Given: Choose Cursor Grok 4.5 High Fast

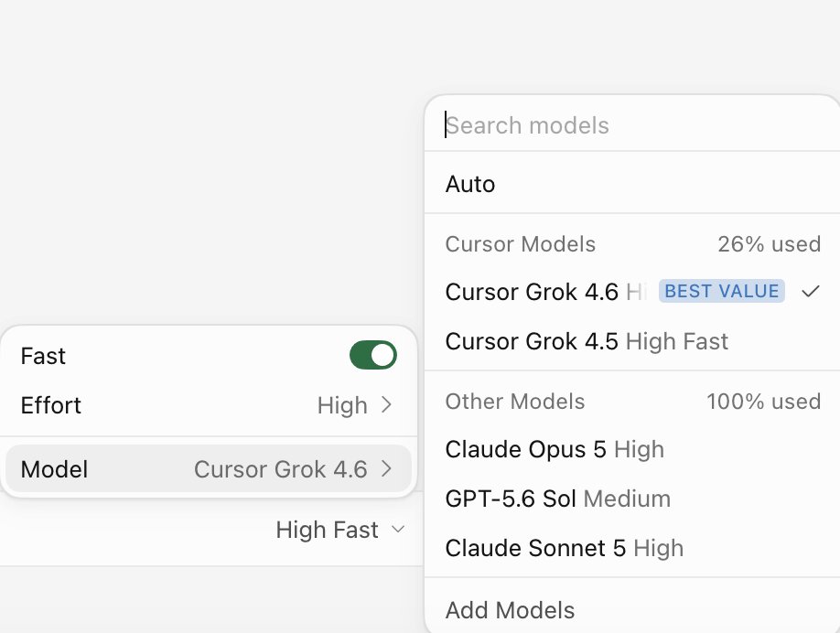Looking at the screenshot, I should pos(632,341).
